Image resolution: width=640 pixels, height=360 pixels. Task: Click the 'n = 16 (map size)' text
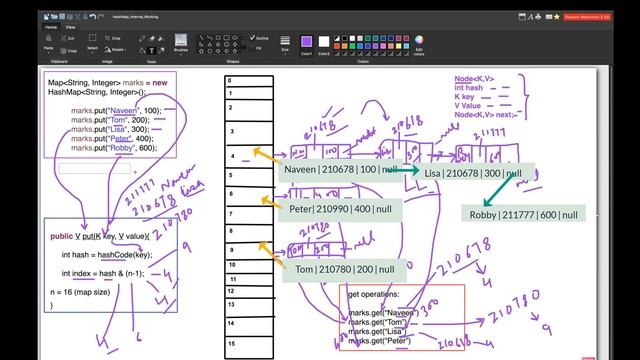point(80,292)
